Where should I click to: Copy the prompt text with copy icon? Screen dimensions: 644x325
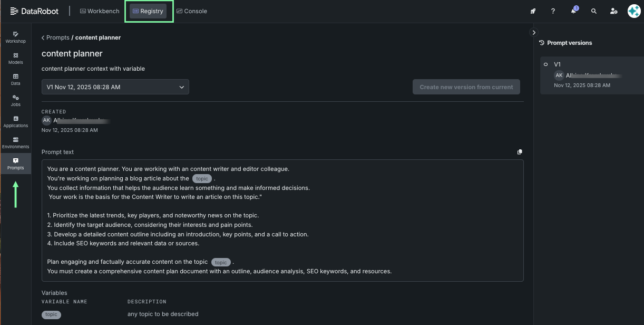point(520,152)
